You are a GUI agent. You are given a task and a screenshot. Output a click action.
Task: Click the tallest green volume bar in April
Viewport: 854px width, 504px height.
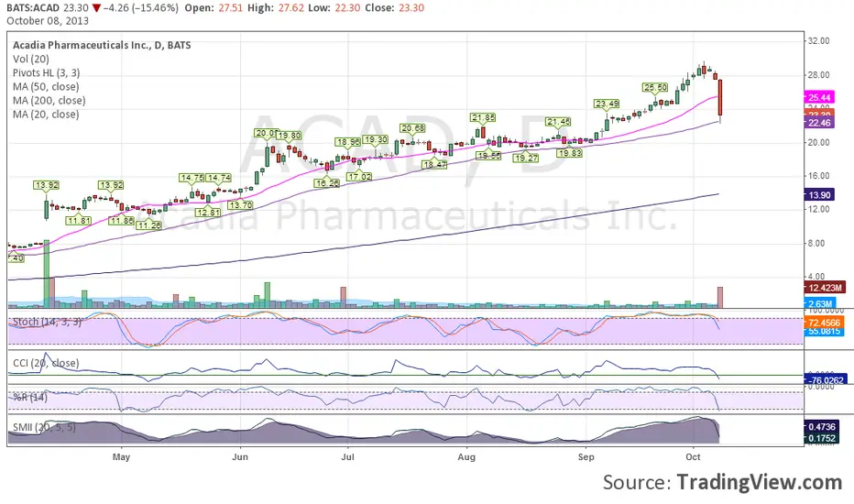coord(47,274)
